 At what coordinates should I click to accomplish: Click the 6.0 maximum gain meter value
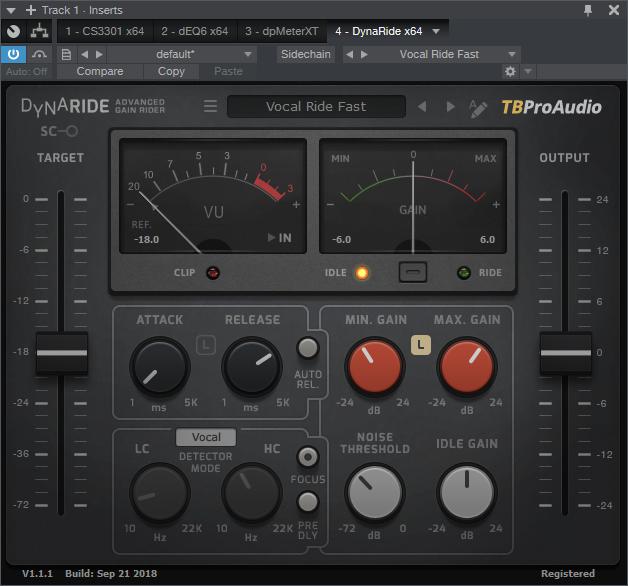pyautogui.click(x=487, y=240)
